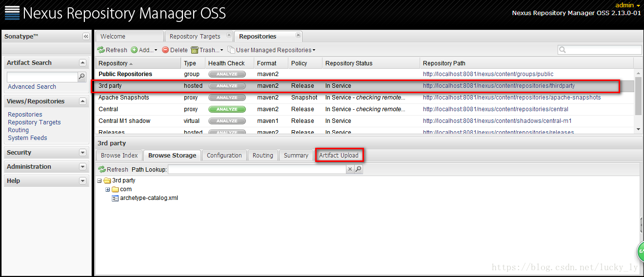
Task: Sort by the Repository column header
Action: [138, 63]
